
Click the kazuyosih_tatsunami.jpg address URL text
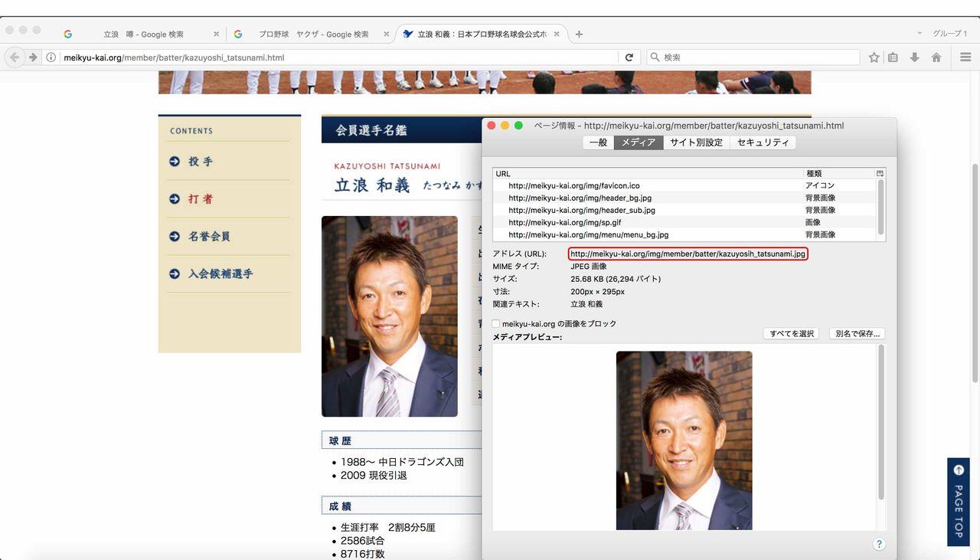tap(688, 254)
